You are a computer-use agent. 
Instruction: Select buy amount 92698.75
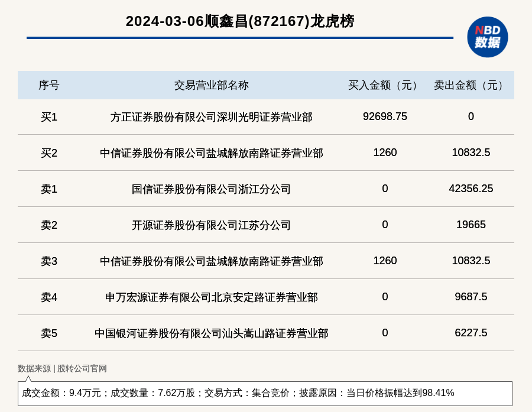point(385,116)
